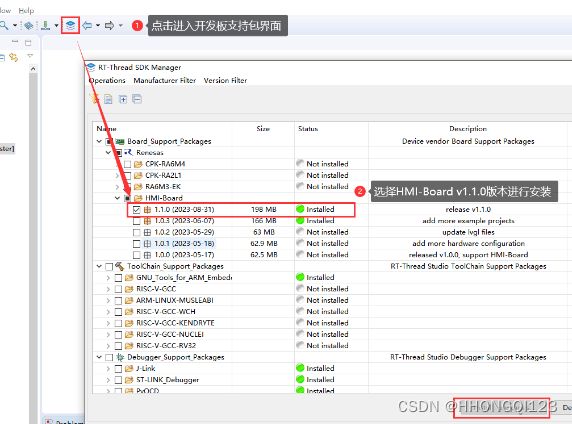The image size is (572, 424).
Task: Select the RISC-V-GCC-RV32 row
Action: 166,346
